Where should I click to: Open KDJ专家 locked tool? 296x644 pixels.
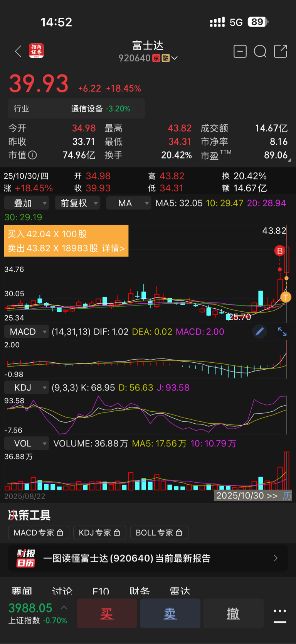[99, 532]
